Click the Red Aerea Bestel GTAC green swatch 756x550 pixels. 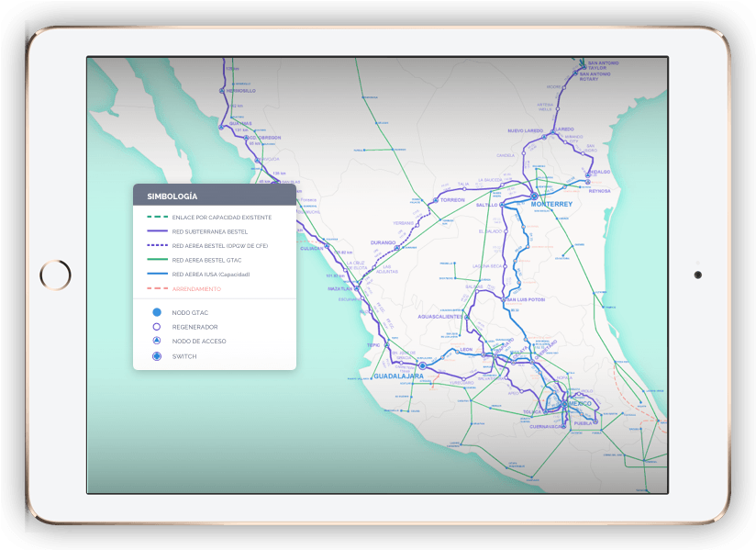tap(155, 260)
